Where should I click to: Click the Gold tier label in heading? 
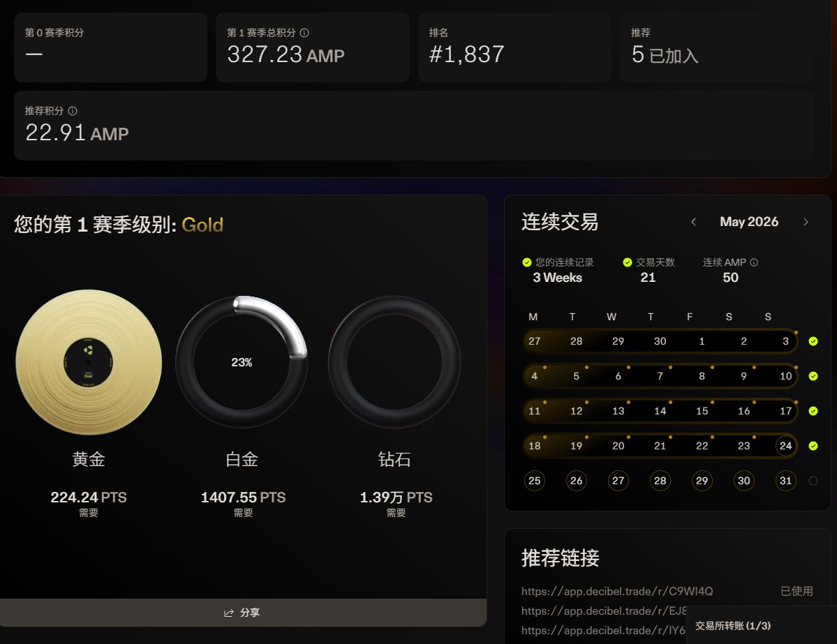tap(202, 225)
